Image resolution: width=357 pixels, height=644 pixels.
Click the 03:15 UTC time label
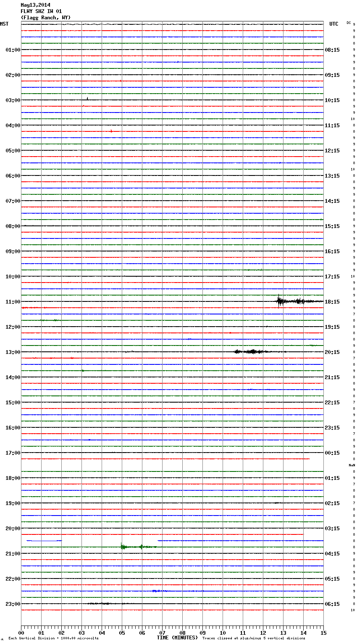pyautogui.click(x=332, y=529)
